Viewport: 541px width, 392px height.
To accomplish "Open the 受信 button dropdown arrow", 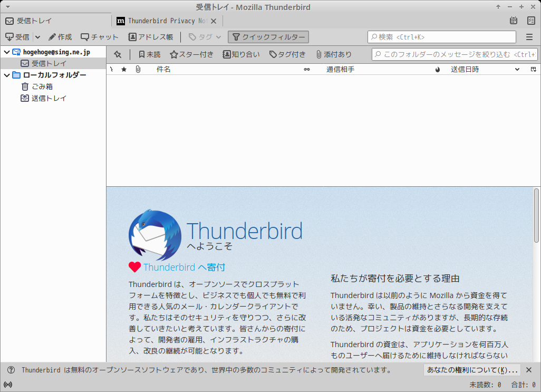I will pos(37,37).
